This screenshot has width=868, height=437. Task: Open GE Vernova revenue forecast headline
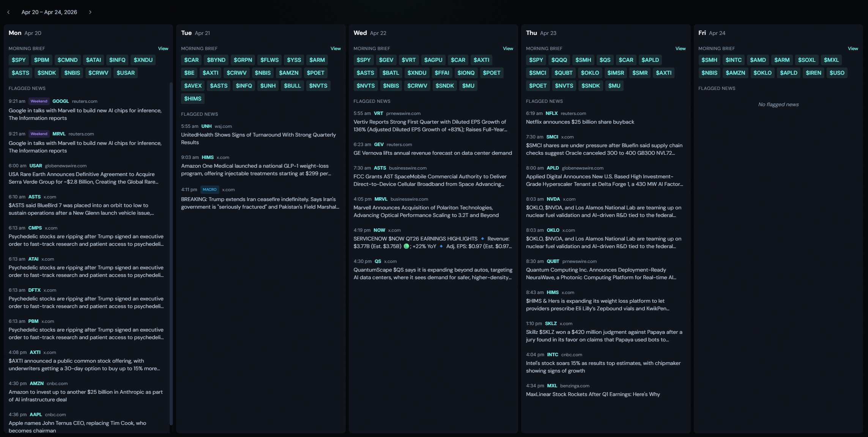(x=432, y=153)
